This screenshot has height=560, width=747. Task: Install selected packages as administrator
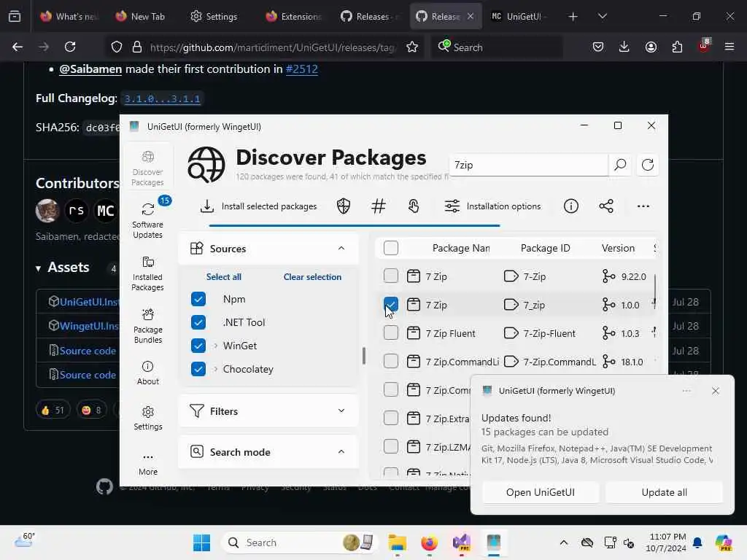click(344, 206)
